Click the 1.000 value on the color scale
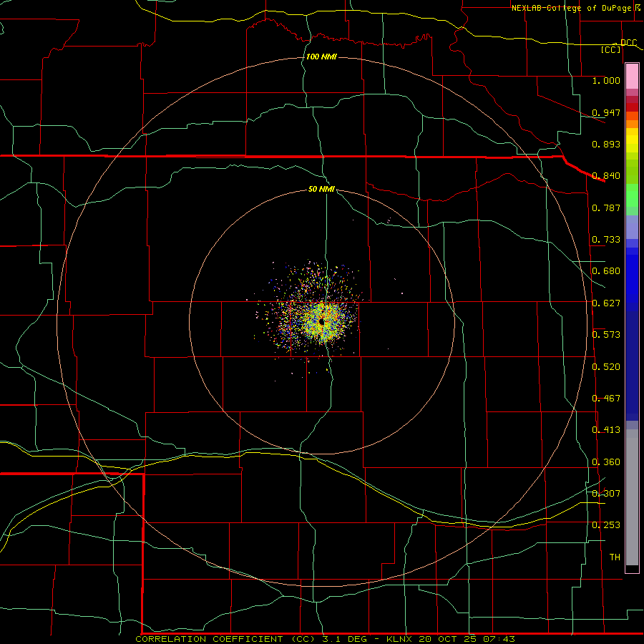 606,80
